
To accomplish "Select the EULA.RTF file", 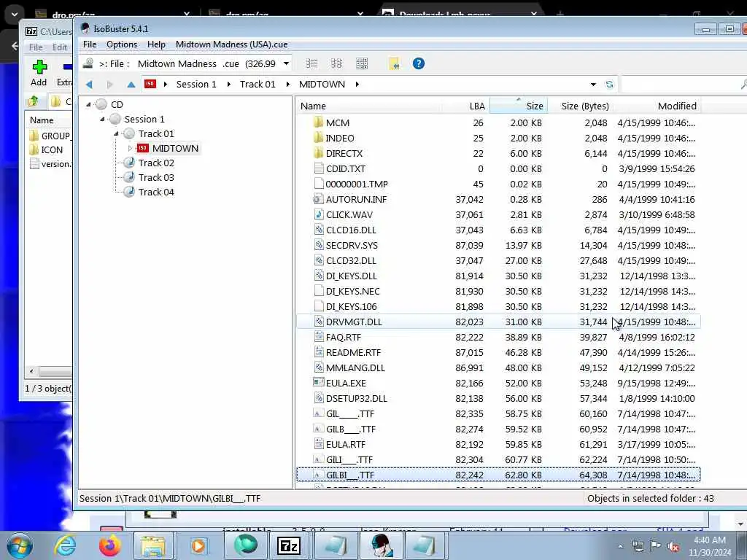I will point(345,444).
